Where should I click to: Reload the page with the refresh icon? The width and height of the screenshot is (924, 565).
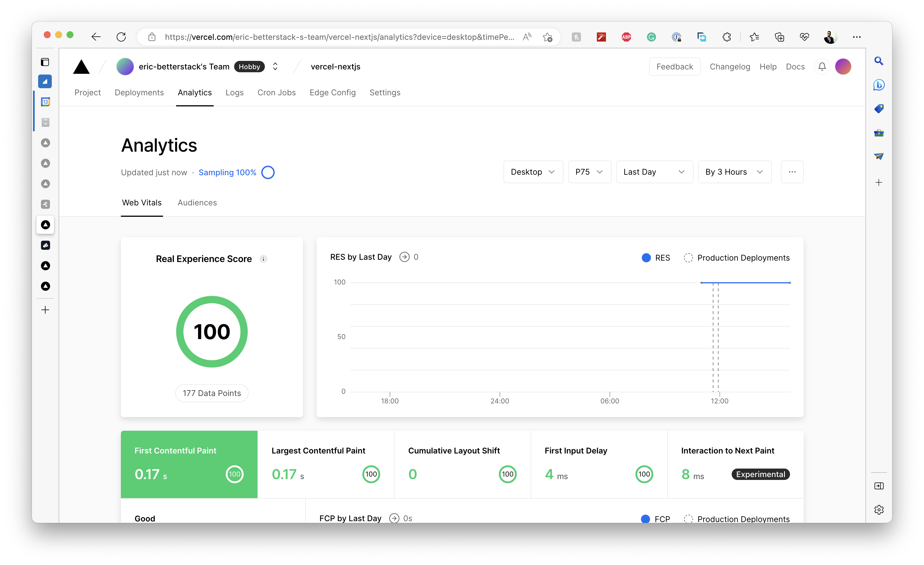(x=121, y=37)
